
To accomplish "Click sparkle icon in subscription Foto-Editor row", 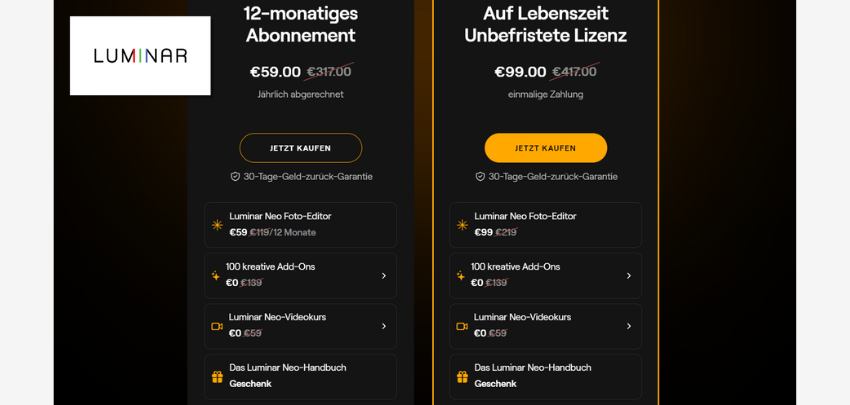I will tap(217, 225).
